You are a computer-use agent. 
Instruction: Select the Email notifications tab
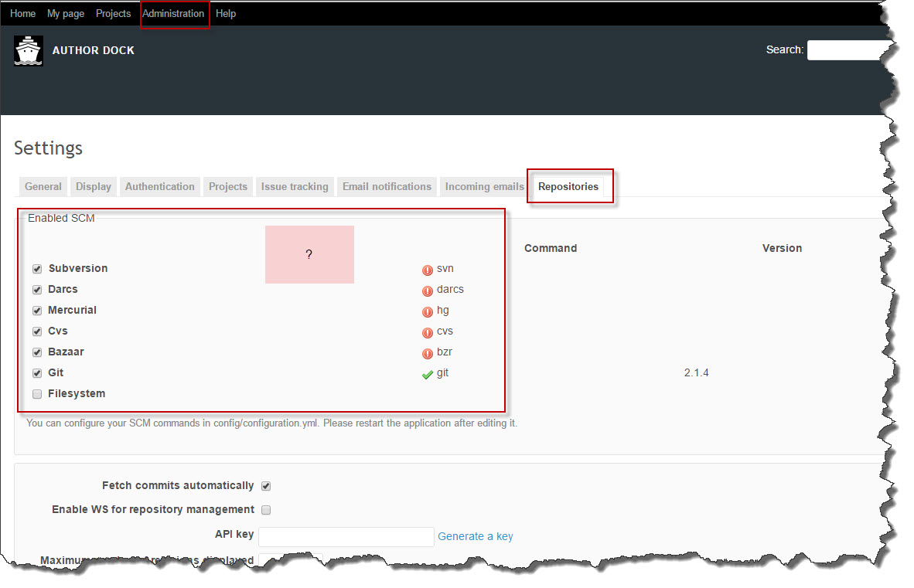(387, 186)
